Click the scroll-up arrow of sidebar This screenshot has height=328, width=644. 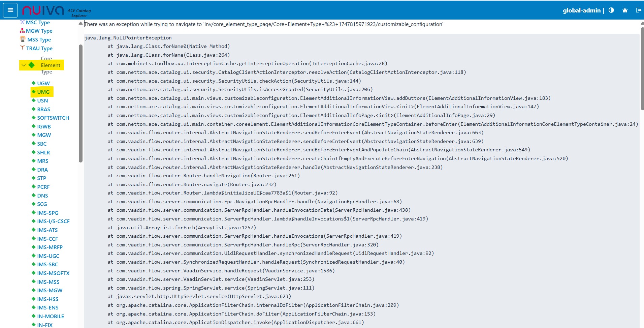(80, 23)
